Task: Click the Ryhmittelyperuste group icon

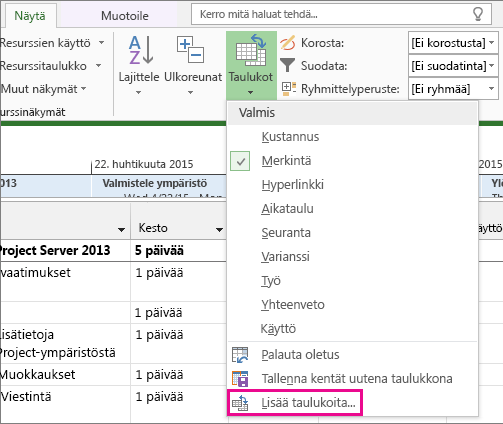Action: tap(289, 89)
